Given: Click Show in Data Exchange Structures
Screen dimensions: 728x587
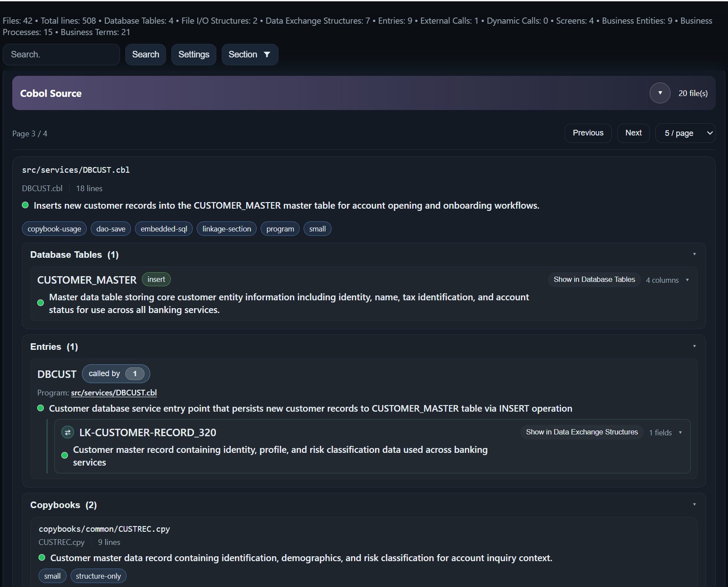Looking at the screenshot, I should pos(582,432).
